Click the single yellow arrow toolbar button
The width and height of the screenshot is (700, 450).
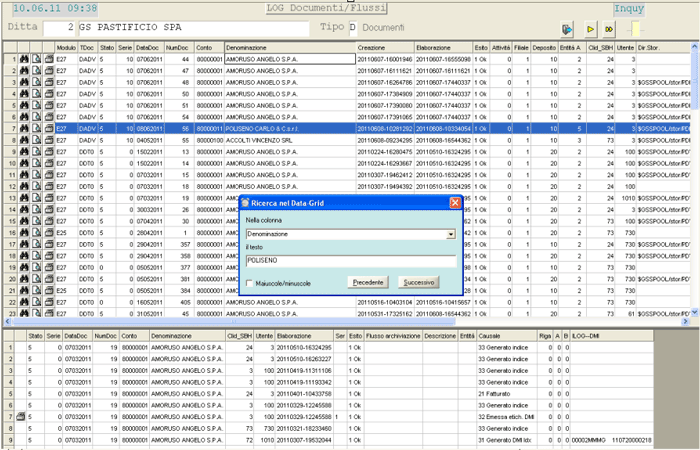[590, 28]
